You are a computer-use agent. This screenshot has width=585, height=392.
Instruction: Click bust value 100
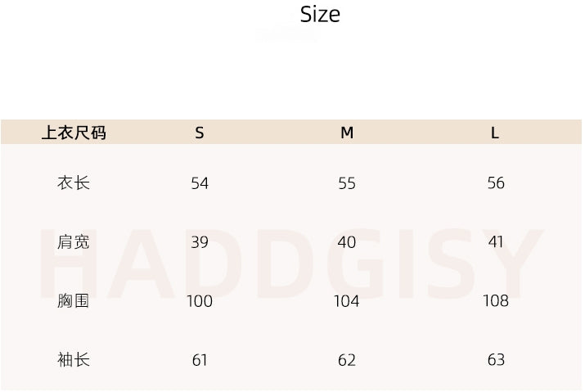pos(200,301)
